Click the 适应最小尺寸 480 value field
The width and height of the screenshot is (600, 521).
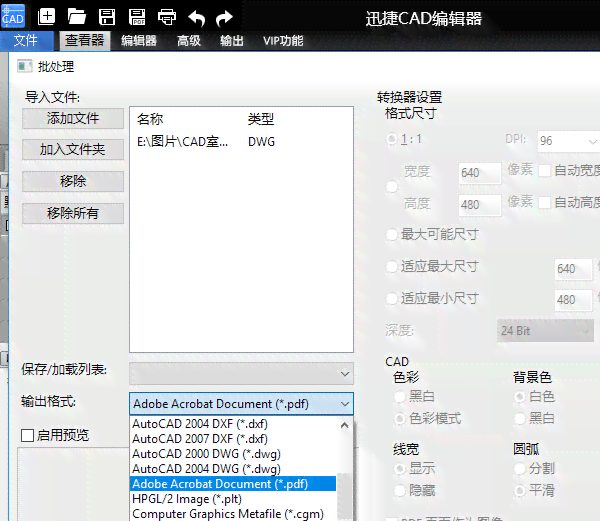tap(573, 300)
